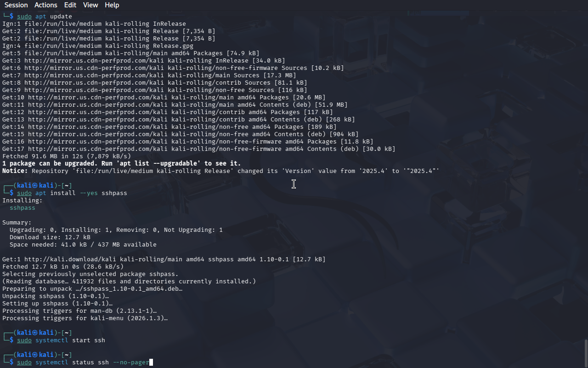Click the 'Fetched 91.6 MB in 12s' line
Image resolution: width=588 pixels, height=368 pixels.
(67, 156)
